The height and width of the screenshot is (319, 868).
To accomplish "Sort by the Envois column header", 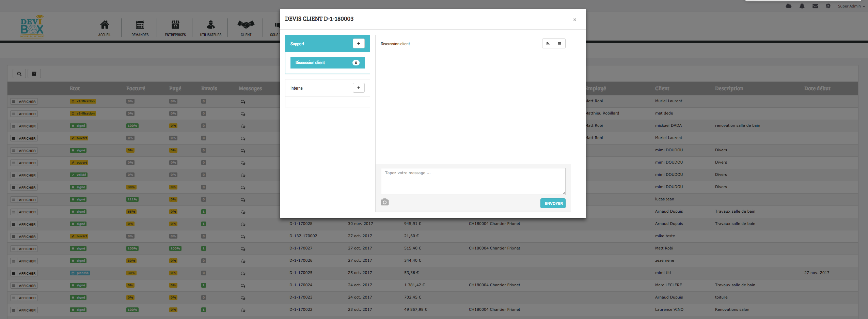I will click(x=209, y=88).
